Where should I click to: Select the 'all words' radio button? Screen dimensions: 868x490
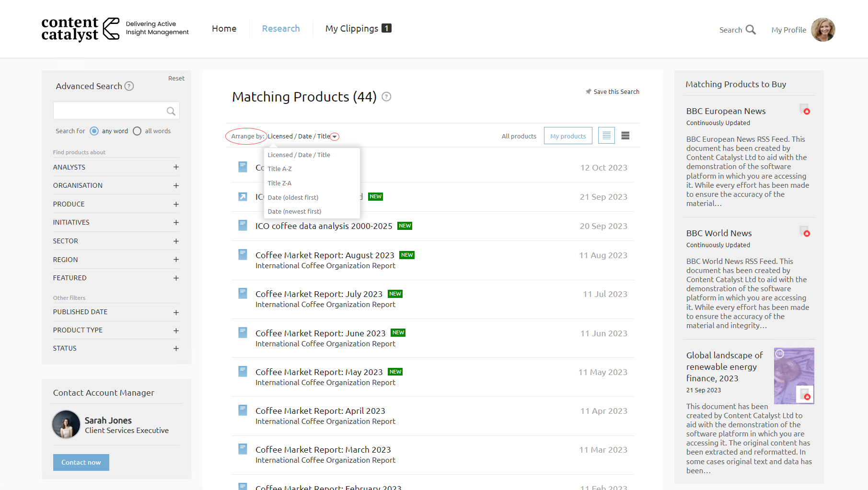coord(137,131)
